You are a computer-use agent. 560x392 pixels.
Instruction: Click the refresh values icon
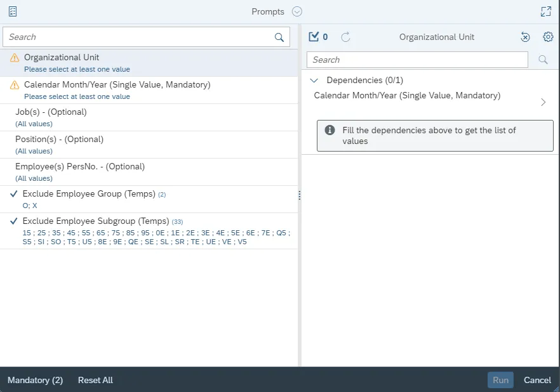[345, 37]
